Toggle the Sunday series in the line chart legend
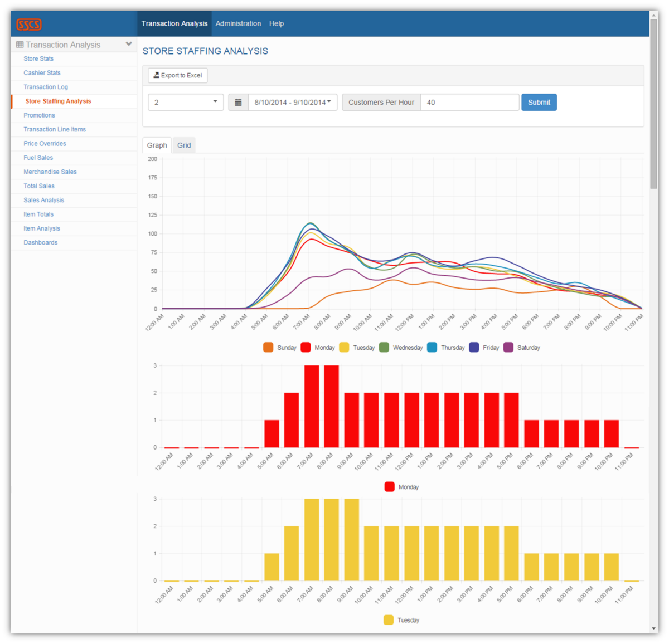The image size is (669, 644). (x=279, y=347)
